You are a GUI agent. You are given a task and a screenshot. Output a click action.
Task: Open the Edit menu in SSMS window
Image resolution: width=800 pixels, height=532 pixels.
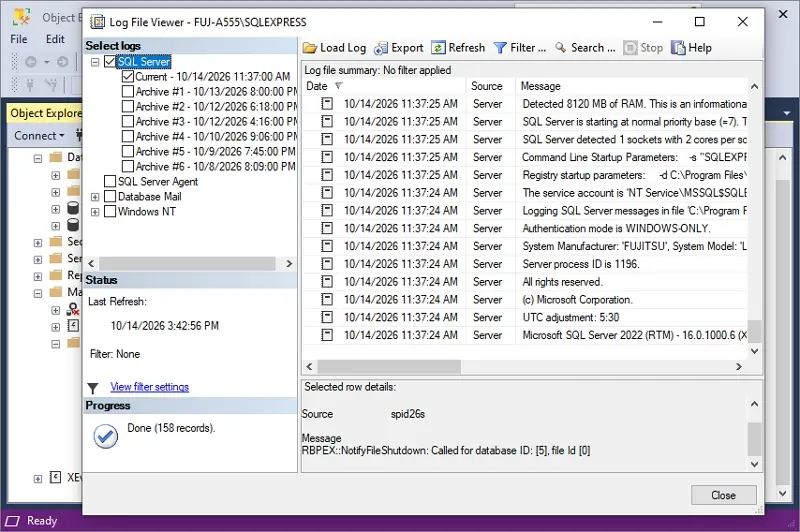click(55, 39)
